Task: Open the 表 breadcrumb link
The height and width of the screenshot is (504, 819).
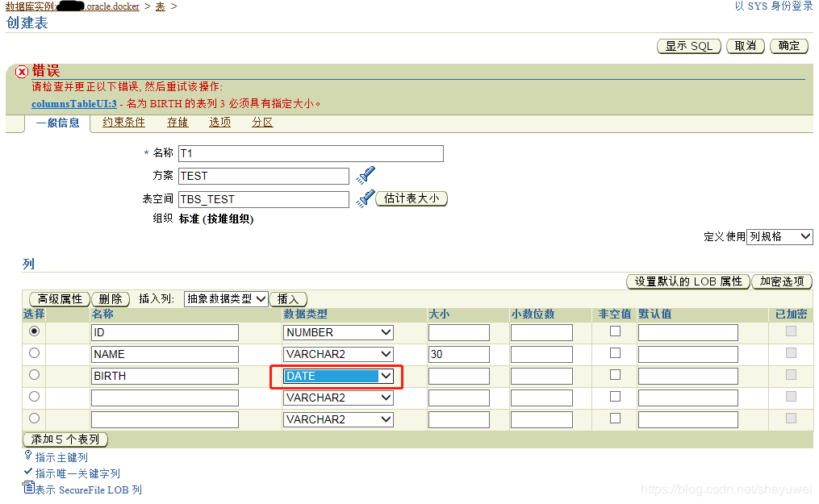Action: (x=161, y=6)
